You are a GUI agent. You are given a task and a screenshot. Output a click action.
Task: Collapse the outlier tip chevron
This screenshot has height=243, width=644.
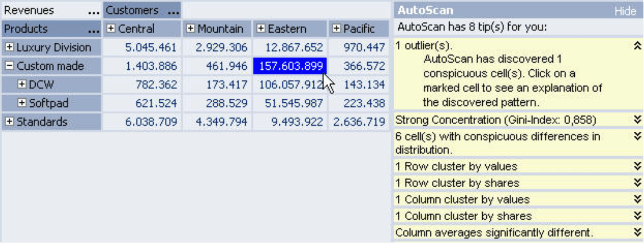pos(638,46)
